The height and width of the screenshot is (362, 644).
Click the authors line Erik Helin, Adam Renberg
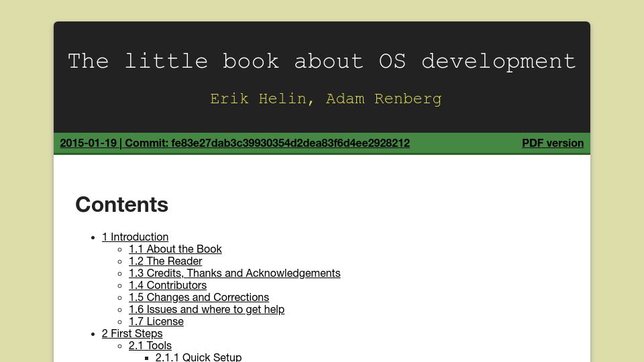[x=326, y=99]
